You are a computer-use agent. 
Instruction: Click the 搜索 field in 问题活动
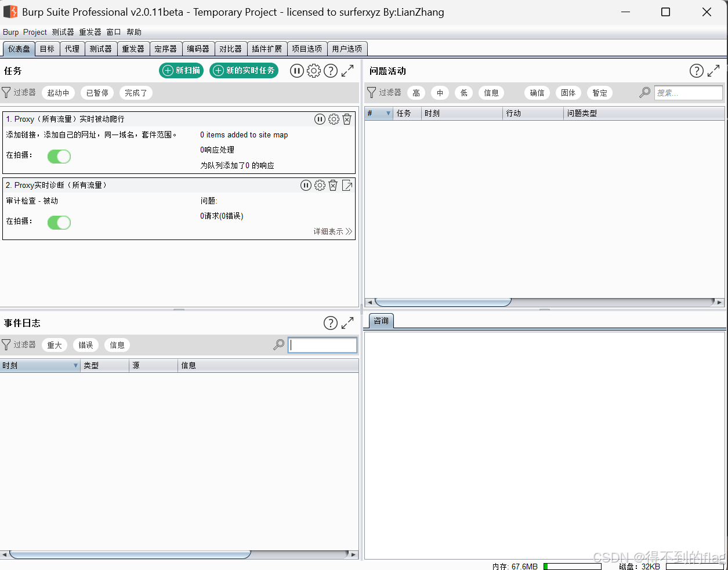(x=689, y=93)
